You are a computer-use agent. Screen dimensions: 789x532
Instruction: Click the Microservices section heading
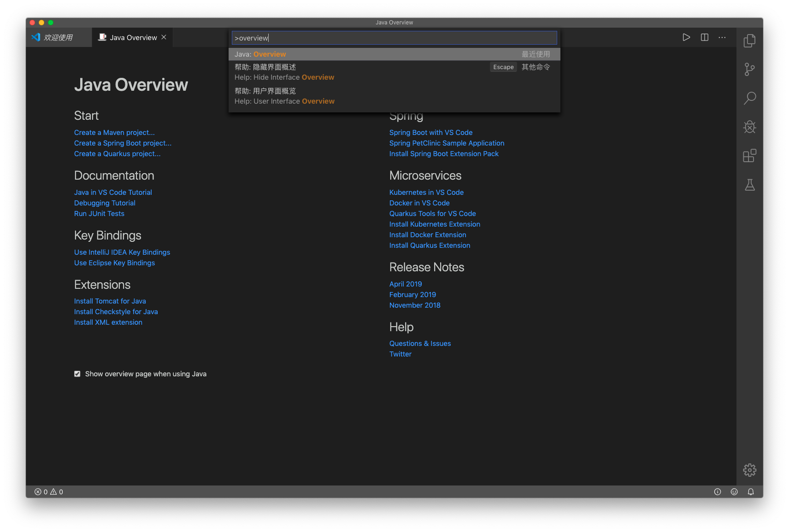tap(425, 175)
